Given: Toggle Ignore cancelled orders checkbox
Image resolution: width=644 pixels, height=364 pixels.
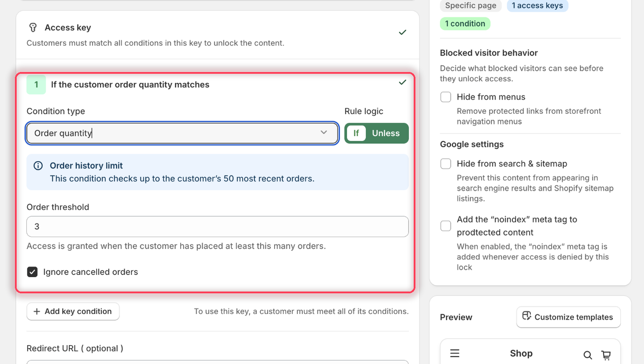Looking at the screenshot, I should [x=32, y=272].
